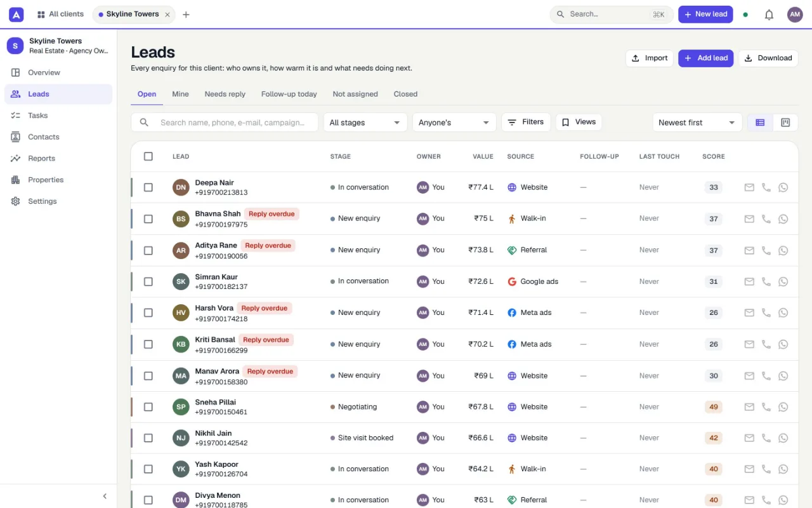Viewport: 812px width, 508px height.
Task: Close the Skyline Towers tab
Action: point(167,15)
